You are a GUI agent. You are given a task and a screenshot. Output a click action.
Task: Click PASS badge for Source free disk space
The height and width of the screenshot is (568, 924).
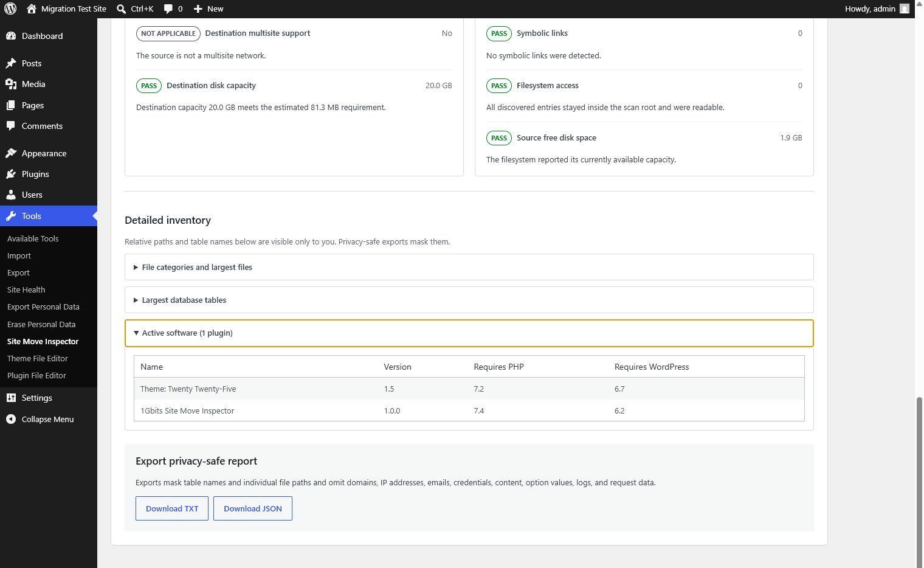[x=499, y=138]
